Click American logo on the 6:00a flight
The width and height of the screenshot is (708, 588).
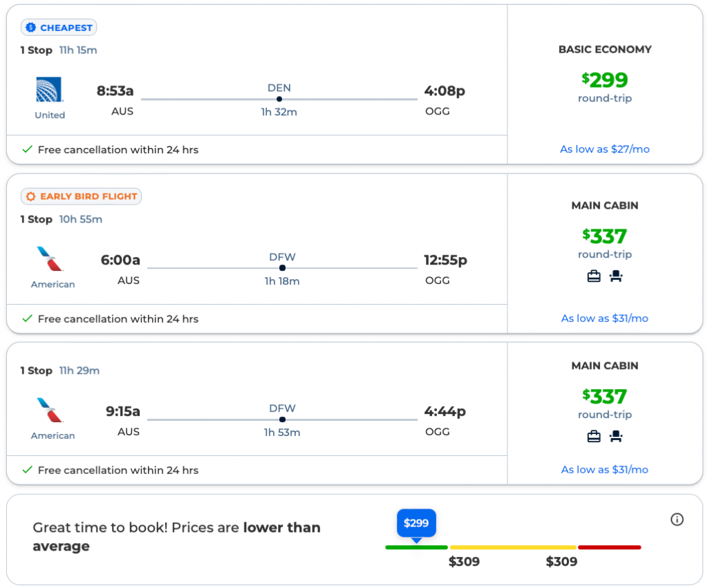click(x=50, y=259)
